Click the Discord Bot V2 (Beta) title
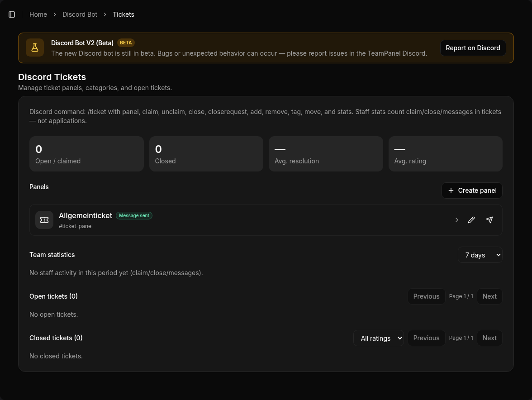 click(x=82, y=43)
